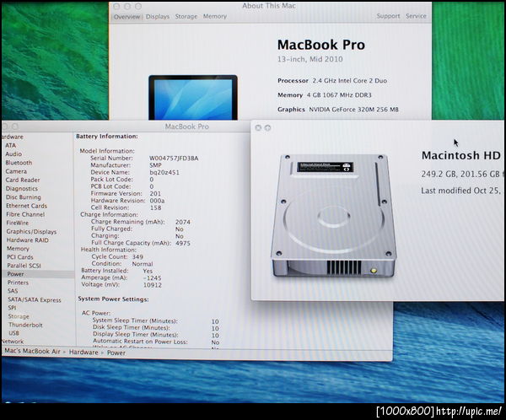Click the Condition value Normal
Screen dimensions: 506x420
point(143,264)
